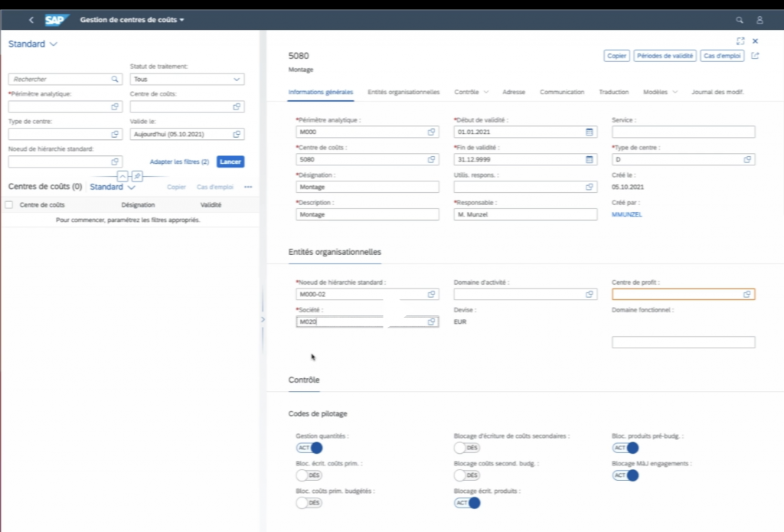Open the Journal des modif. tab
Viewport: 784px width, 532px height.
pos(717,92)
